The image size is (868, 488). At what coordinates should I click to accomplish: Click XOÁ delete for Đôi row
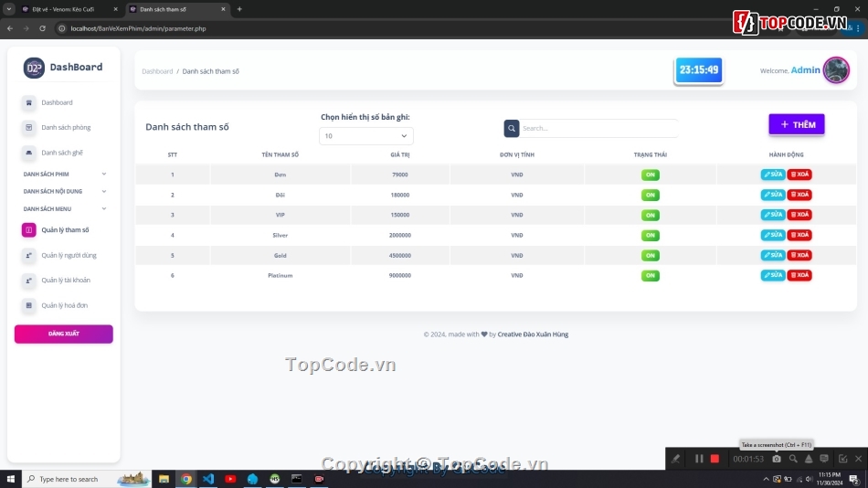click(x=799, y=195)
